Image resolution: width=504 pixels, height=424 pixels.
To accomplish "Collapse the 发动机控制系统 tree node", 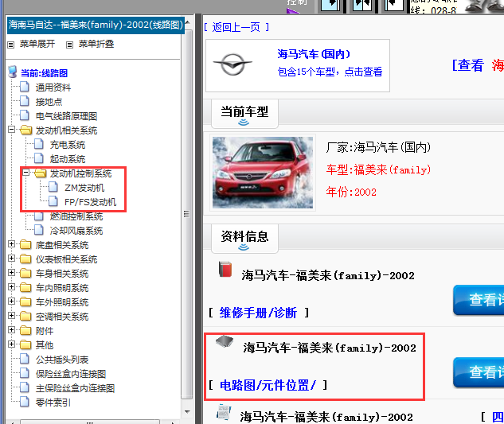I will (x=26, y=173).
